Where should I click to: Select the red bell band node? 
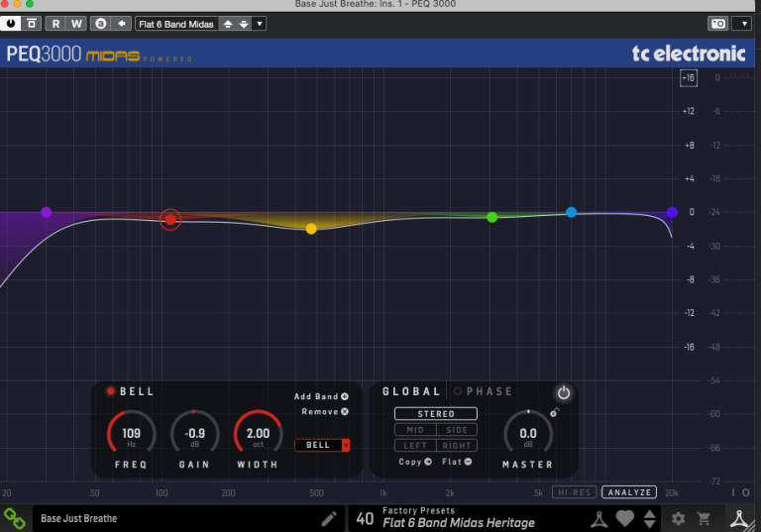170,219
